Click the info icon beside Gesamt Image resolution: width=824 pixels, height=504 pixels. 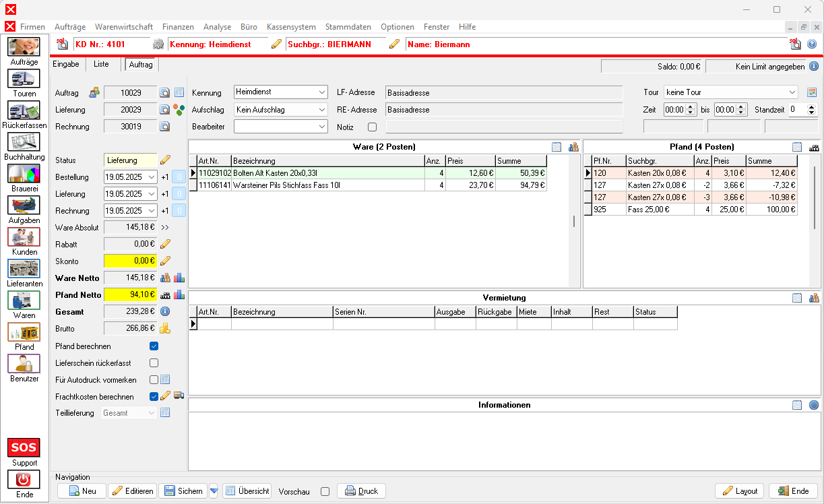point(165,311)
